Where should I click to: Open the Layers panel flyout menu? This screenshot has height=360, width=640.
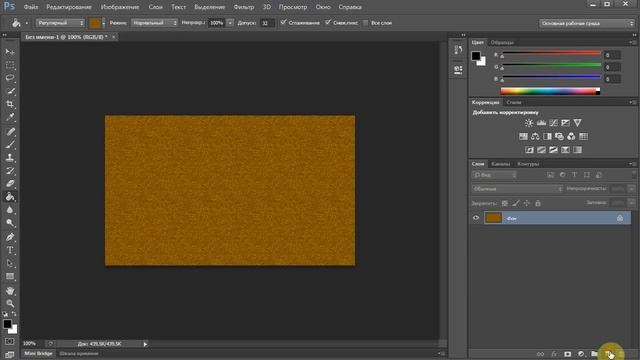(x=633, y=164)
